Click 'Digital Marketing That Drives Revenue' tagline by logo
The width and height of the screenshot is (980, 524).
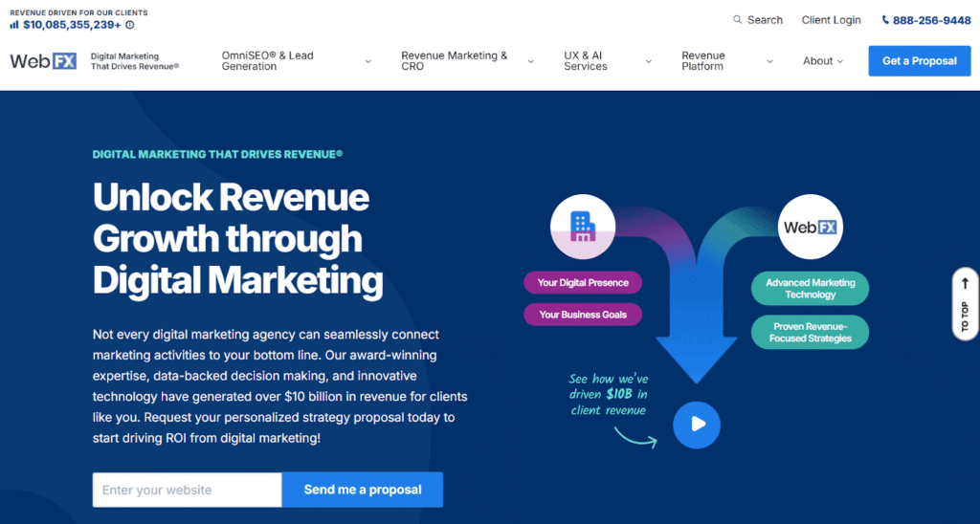134,61
